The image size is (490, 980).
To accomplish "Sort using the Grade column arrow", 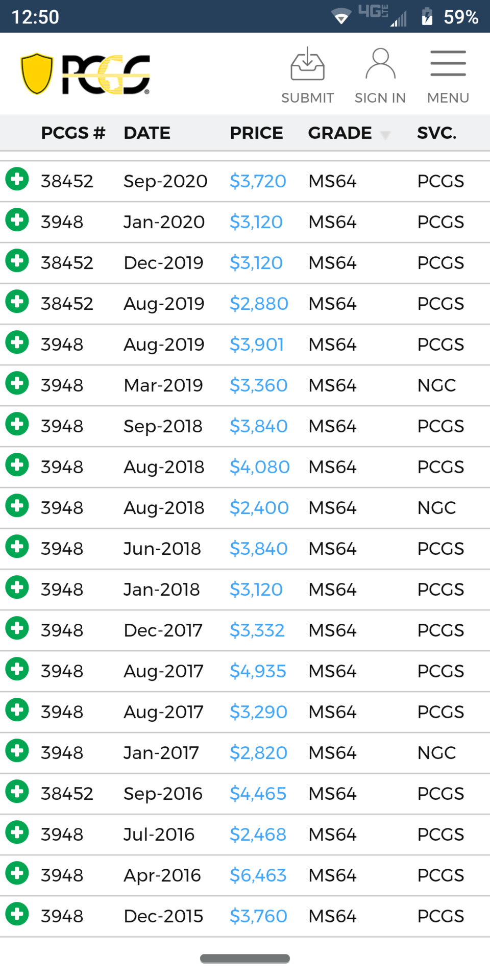I will [x=385, y=135].
